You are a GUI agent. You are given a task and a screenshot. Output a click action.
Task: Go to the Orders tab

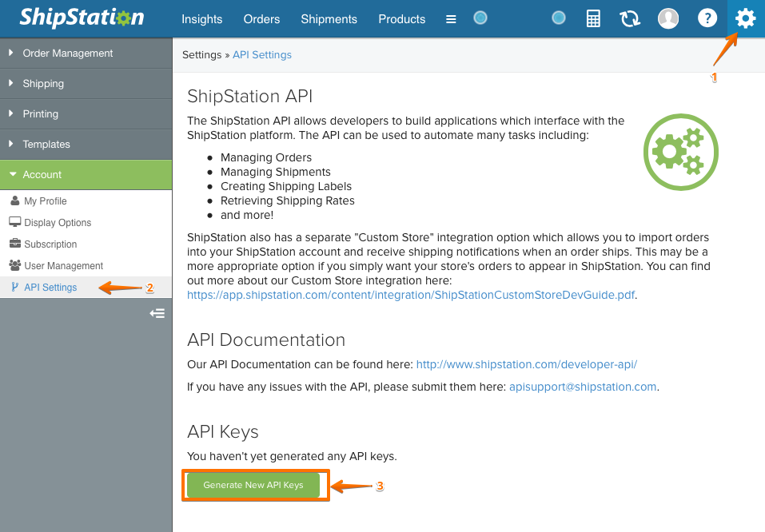[261, 19]
